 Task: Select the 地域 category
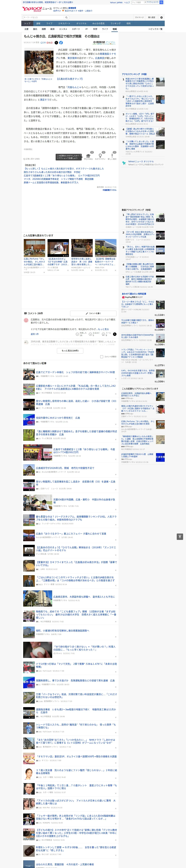click(115, 29)
